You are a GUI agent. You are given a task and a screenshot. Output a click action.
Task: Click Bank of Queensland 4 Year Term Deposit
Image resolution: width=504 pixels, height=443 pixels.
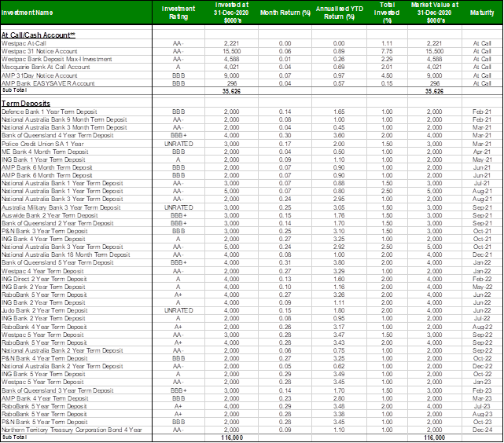point(57,135)
